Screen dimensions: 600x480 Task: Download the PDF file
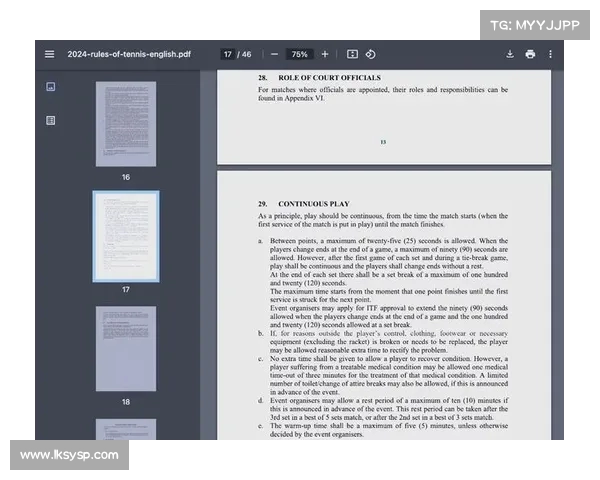click(x=510, y=54)
